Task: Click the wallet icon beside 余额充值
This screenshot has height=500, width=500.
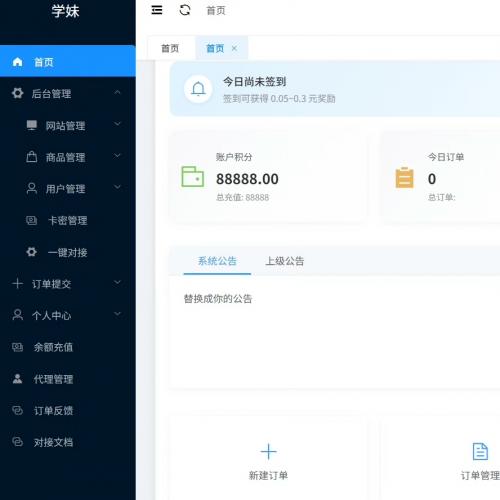Action: (x=17, y=347)
